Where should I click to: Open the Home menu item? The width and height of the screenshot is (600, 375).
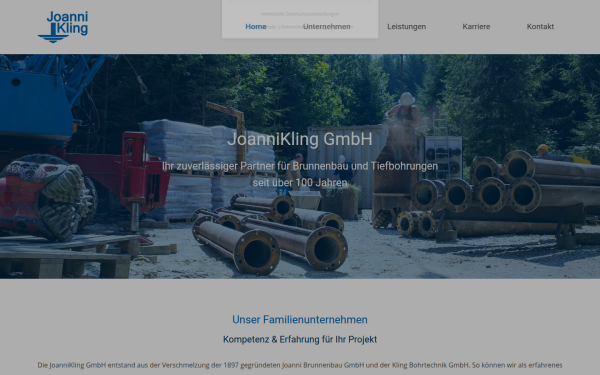(x=256, y=27)
